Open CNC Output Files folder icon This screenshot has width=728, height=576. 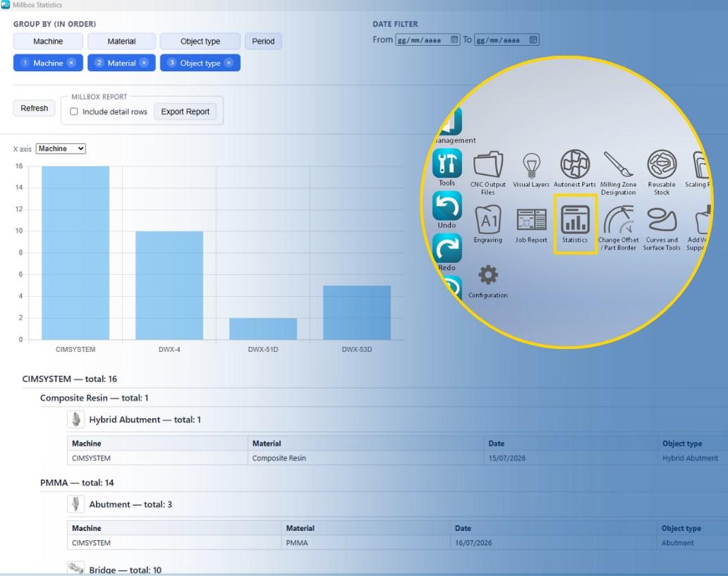tap(487, 164)
